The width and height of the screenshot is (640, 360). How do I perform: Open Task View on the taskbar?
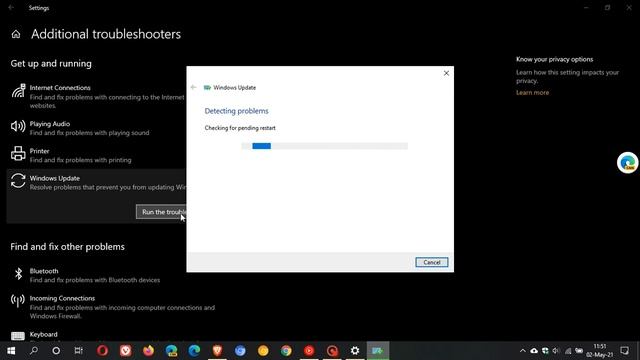(79, 351)
